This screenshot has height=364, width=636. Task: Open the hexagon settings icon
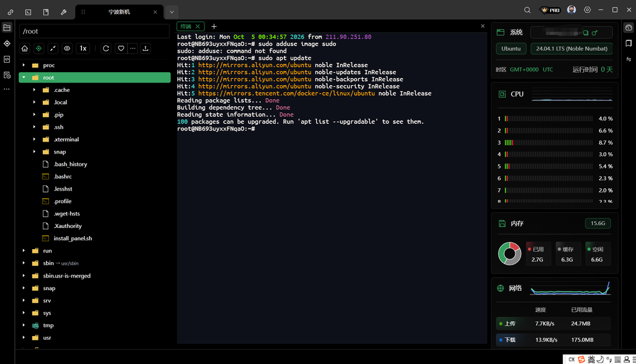pos(588,10)
